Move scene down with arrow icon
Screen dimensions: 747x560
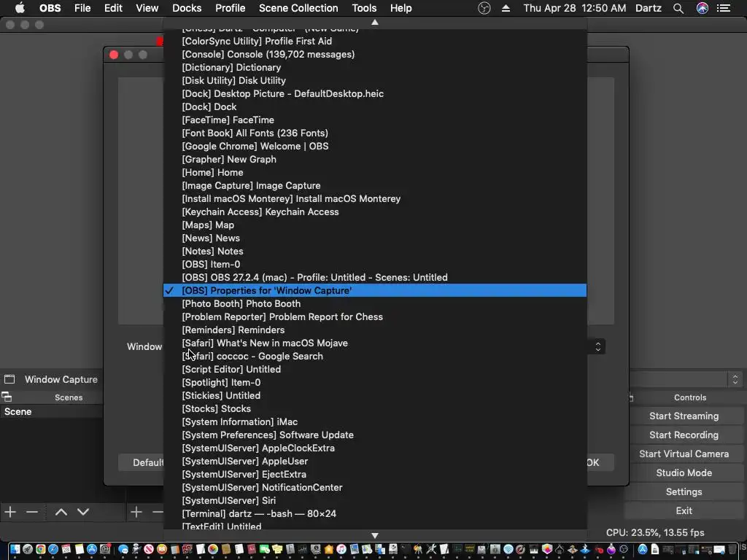pyautogui.click(x=83, y=512)
